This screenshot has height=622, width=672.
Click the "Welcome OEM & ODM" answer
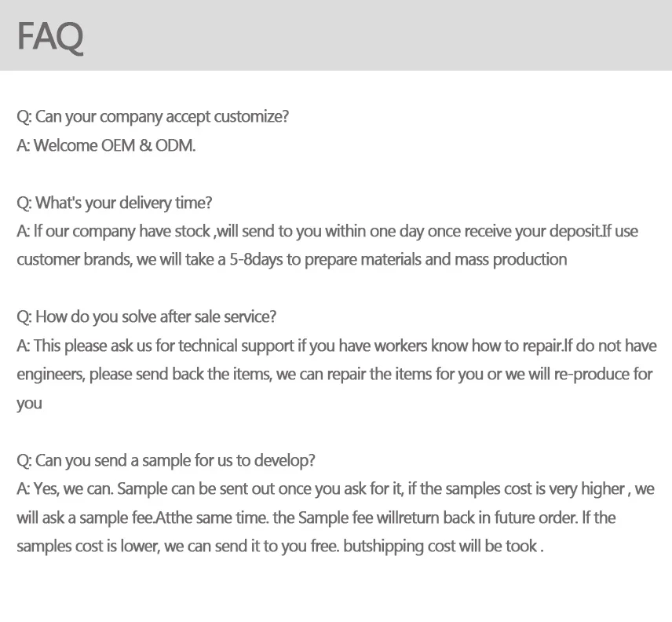(106, 145)
